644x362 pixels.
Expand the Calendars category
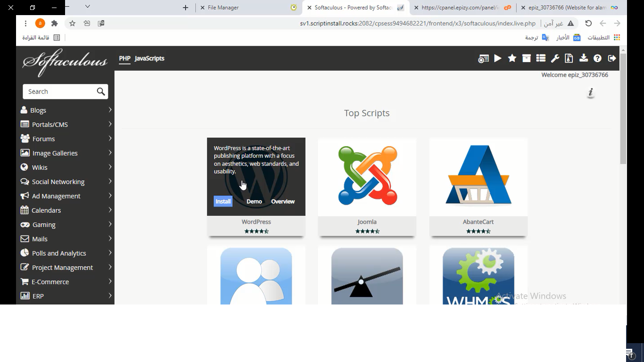click(x=66, y=210)
